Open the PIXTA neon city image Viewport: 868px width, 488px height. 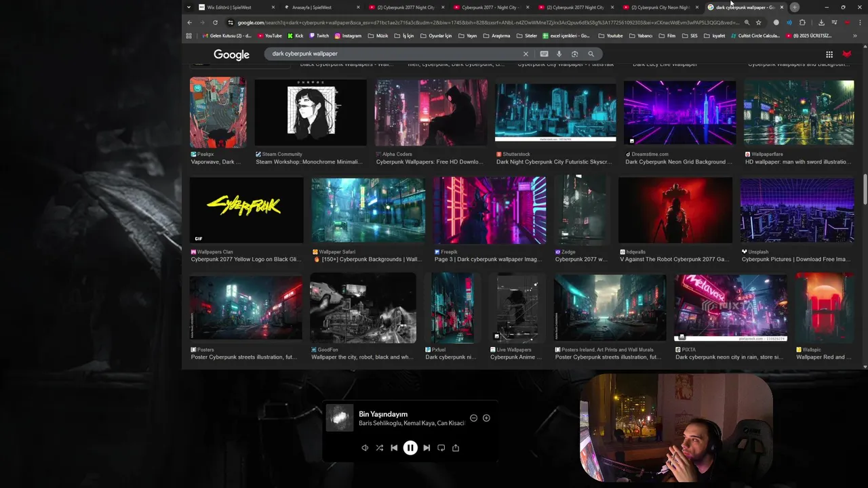click(x=730, y=307)
